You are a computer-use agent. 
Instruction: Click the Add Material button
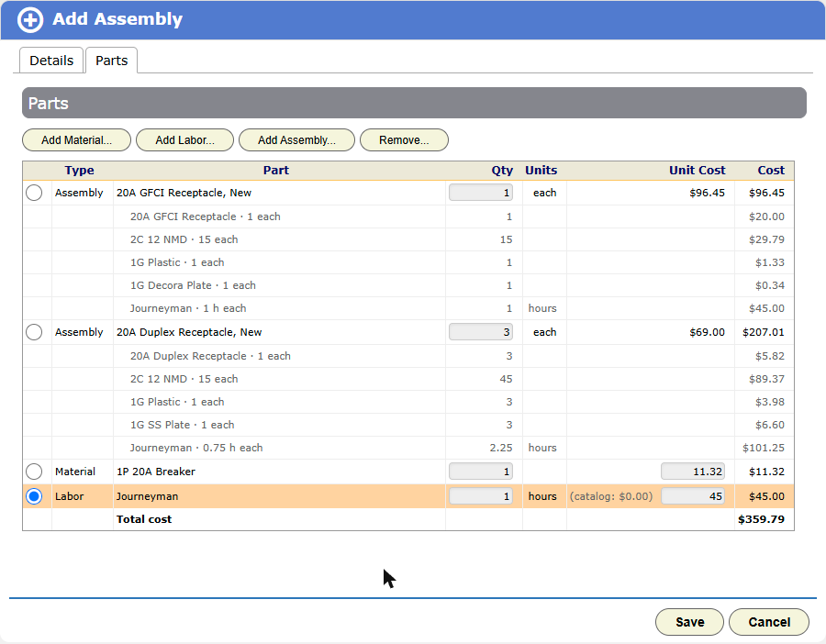(x=76, y=140)
